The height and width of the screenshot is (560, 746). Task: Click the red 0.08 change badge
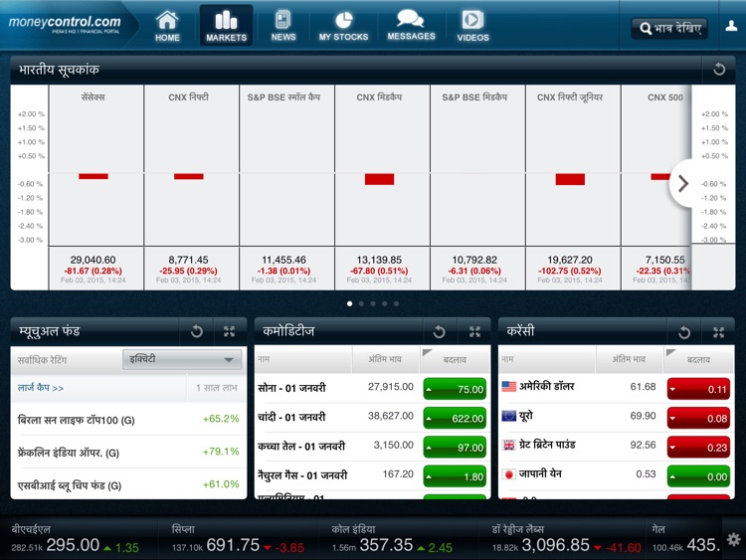coord(698,418)
